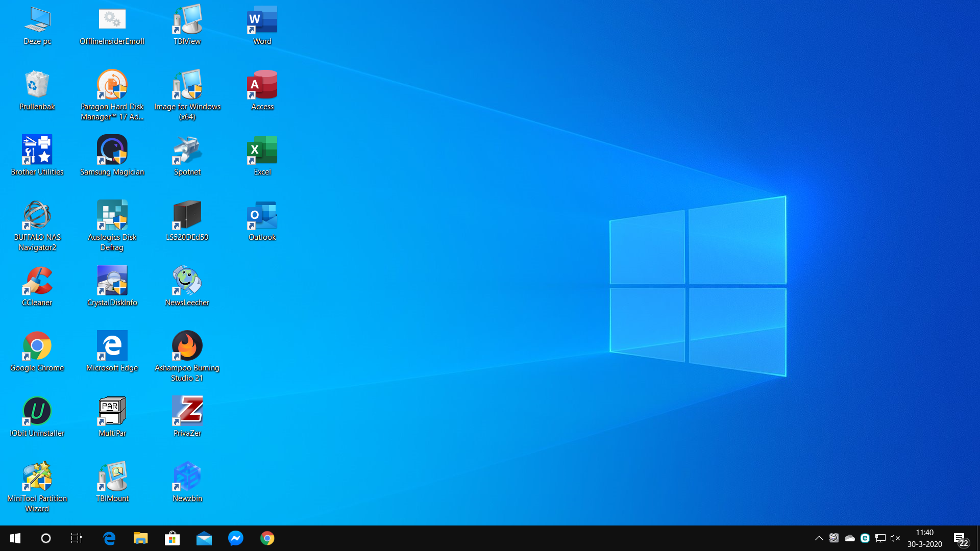This screenshot has width=980, height=551.
Task: Select the TBIMount desktop icon
Action: click(x=112, y=483)
